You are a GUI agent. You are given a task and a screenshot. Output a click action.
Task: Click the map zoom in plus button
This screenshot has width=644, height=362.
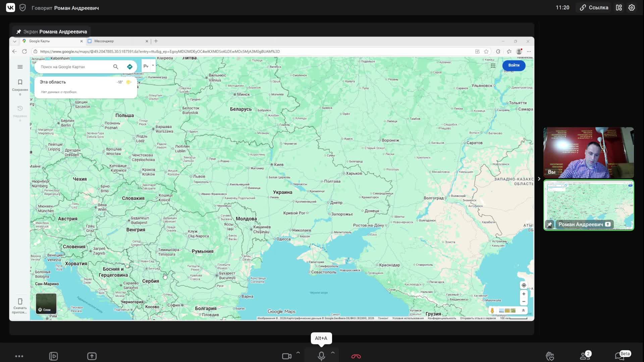tap(524, 294)
